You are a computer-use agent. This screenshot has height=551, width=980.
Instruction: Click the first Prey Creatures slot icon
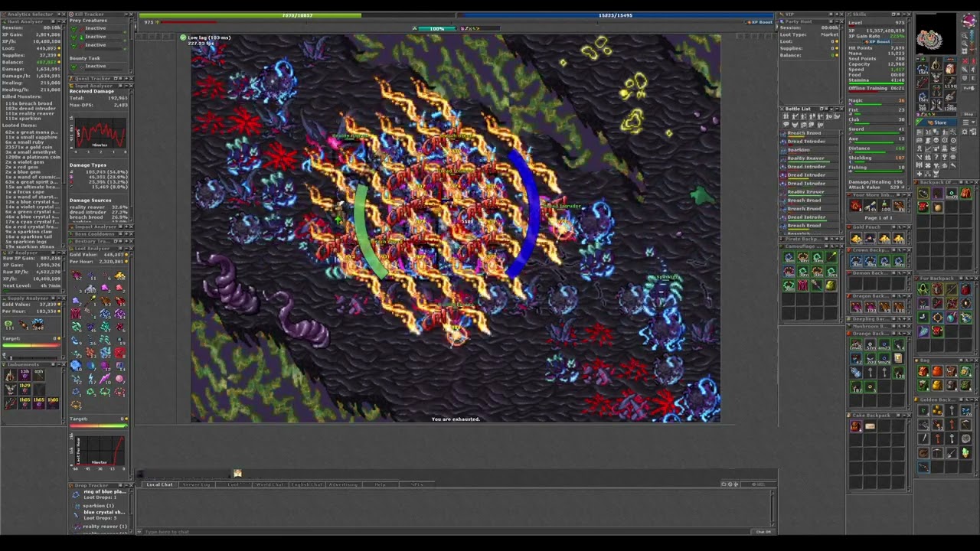pyautogui.click(x=73, y=28)
